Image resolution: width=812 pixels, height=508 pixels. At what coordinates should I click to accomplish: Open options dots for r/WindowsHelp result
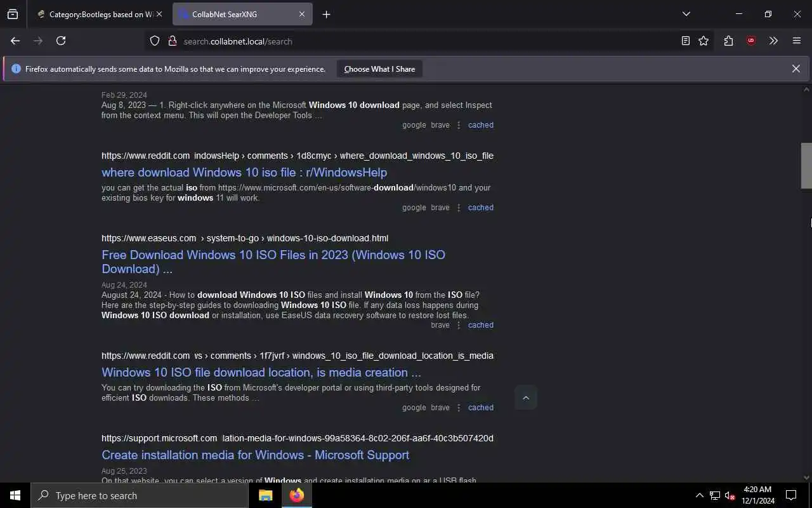(x=459, y=208)
